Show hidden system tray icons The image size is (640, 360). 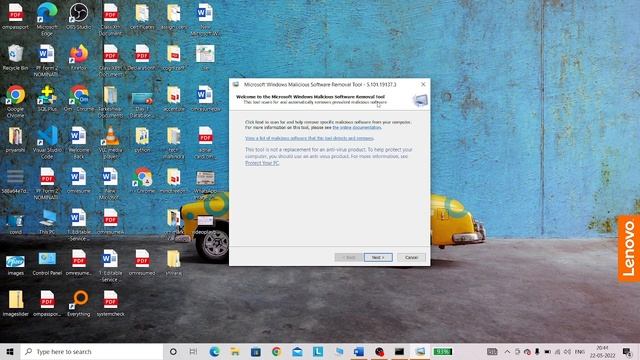507,351
